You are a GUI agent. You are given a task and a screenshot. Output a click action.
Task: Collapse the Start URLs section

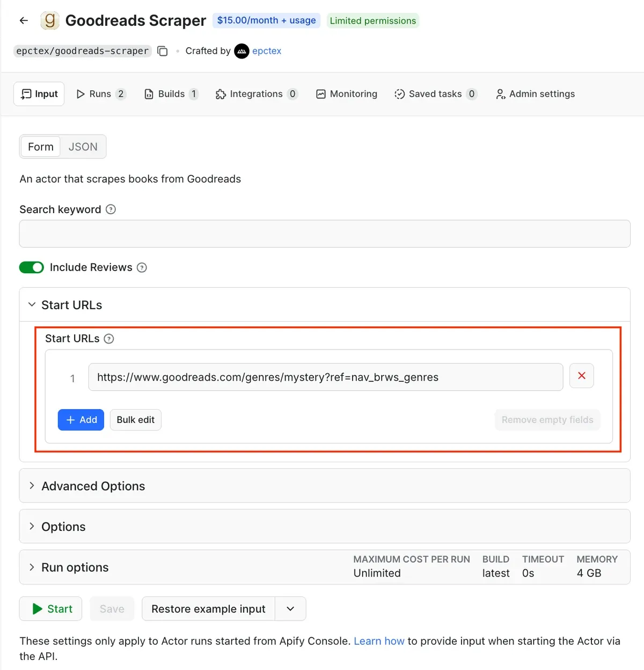tap(325, 305)
